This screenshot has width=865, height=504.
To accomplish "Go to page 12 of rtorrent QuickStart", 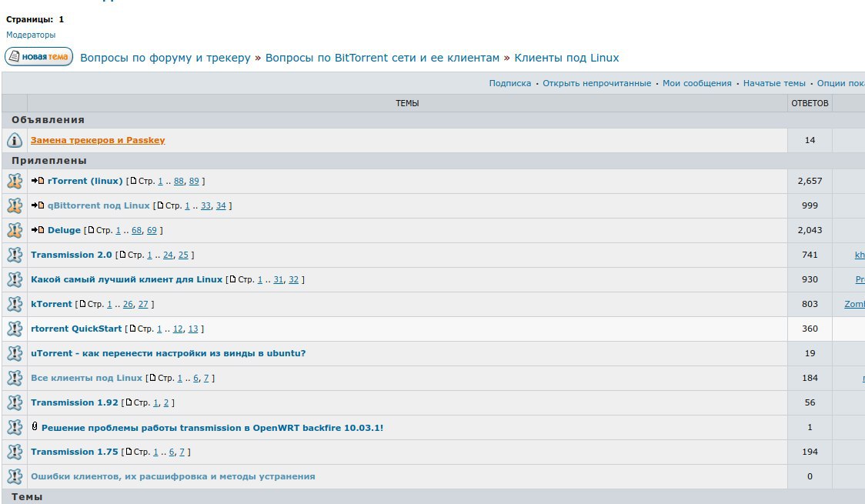I will [x=178, y=329].
